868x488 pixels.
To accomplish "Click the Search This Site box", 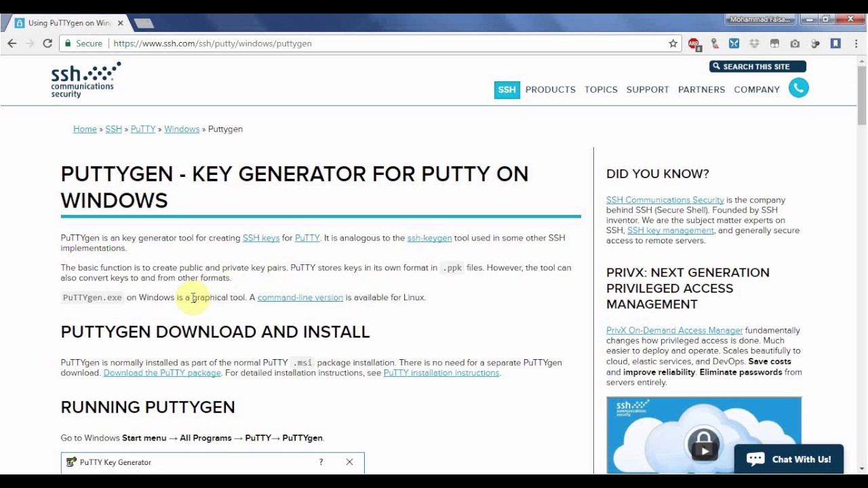I will point(757,66).
